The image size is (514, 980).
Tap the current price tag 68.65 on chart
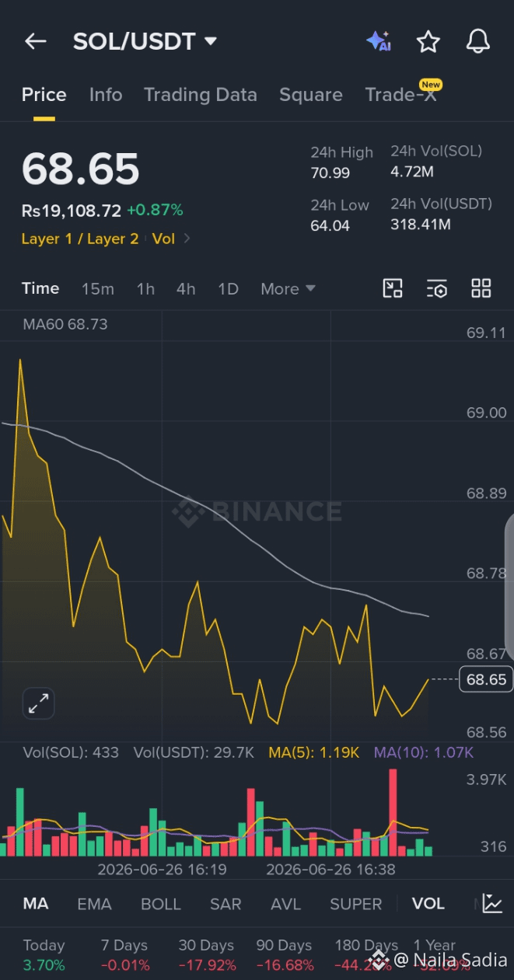(x=486, y=680)
